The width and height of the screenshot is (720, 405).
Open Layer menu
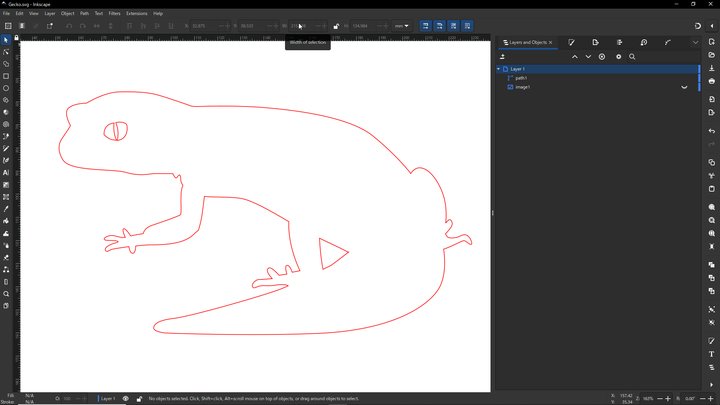click(50, 13)
